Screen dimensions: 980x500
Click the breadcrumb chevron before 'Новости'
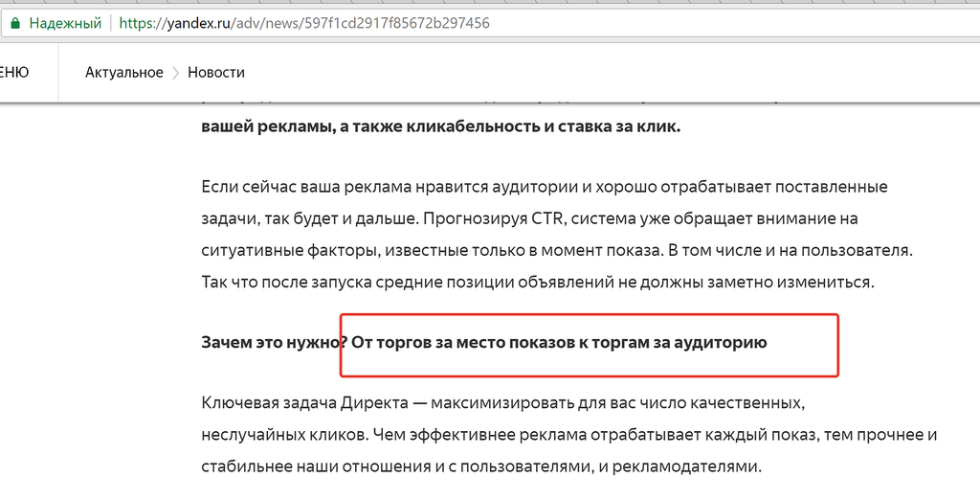[x=176, y=73]
